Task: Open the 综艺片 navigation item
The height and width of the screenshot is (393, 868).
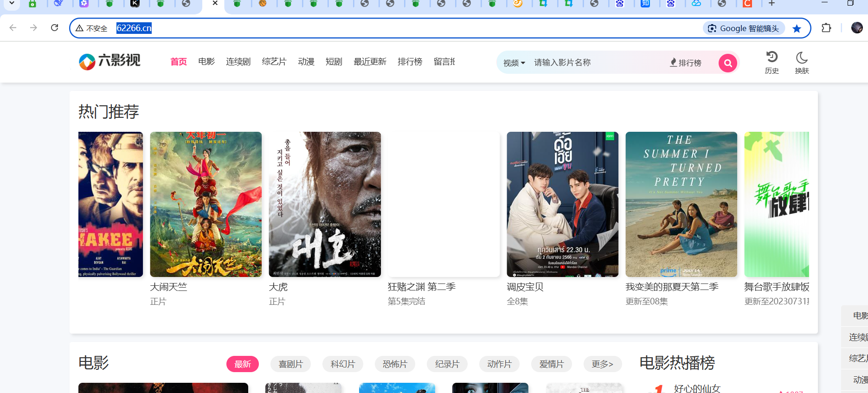Action: click(x=274, y=62)
